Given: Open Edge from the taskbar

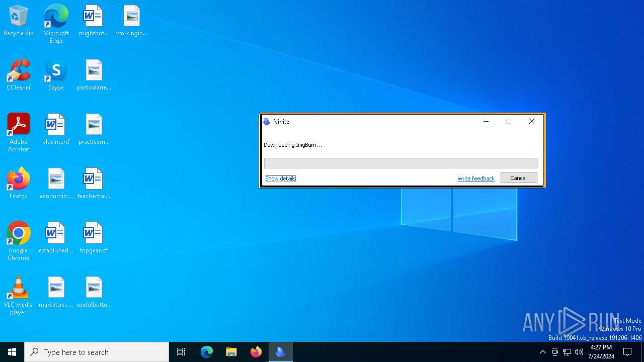Looking at the screenshot, I should (x=207, y=352).
